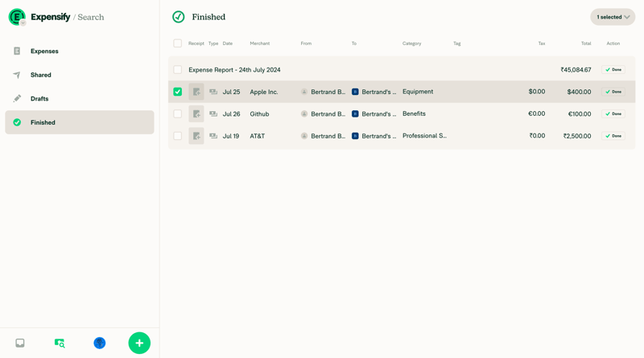Screen dimensions: 644x358
Task: Click Done button for Github row
Action: click(613, 113)
